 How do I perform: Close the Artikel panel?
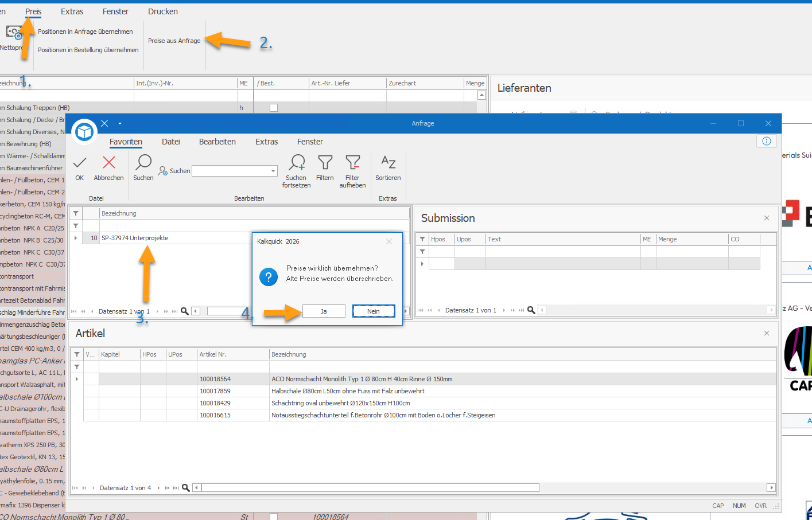[767, 333]
